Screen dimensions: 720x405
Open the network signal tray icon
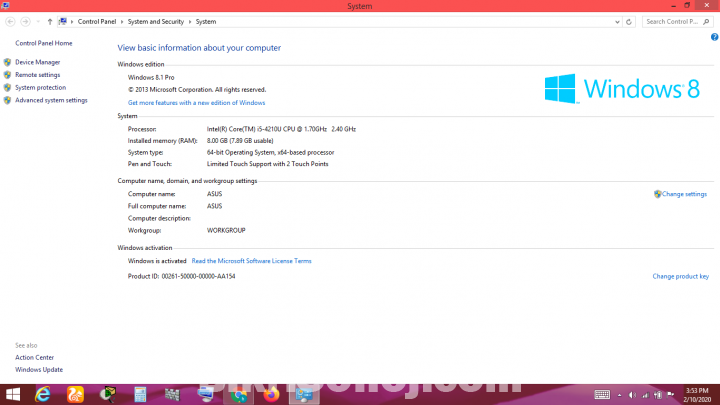(x=645, y=395)
